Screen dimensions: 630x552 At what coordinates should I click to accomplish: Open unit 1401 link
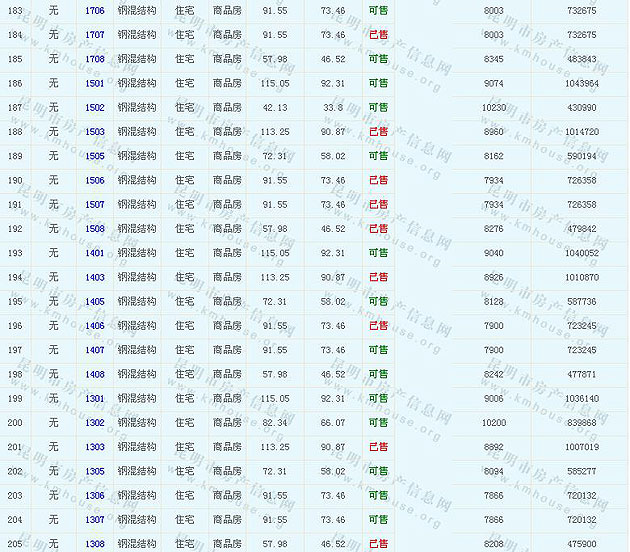click(x=95, y=253)
